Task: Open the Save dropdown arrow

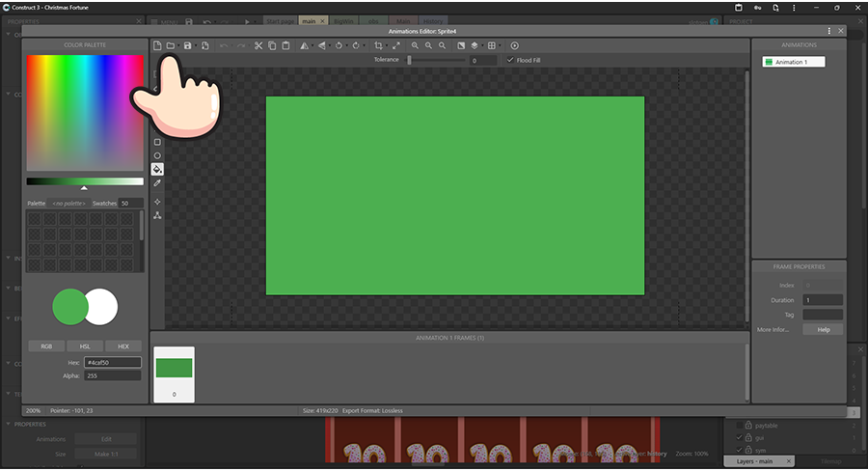Action: coord(196,45)
